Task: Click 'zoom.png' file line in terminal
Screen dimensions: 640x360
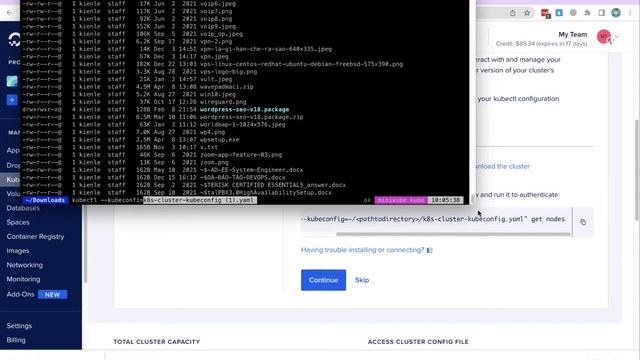Action: [x=214, y=162]
